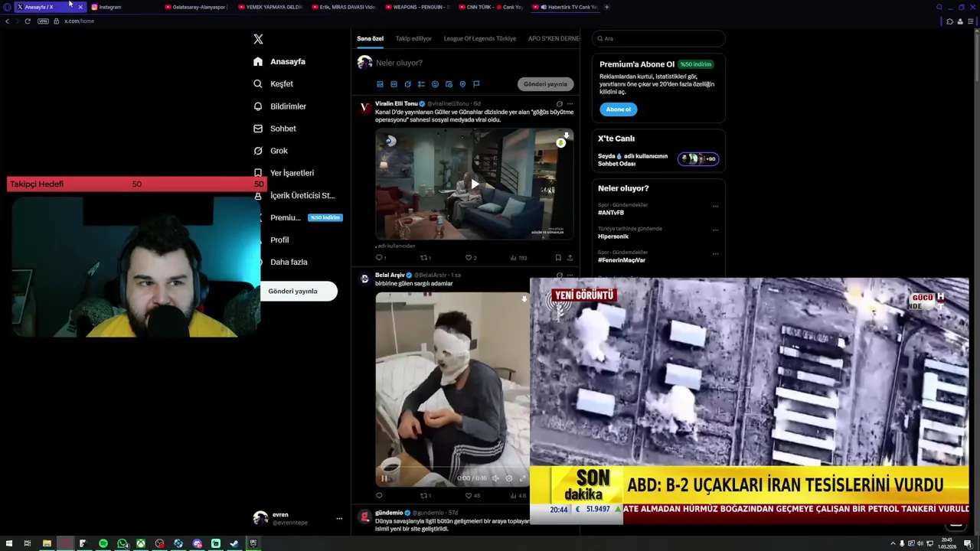
Task: Open File Explorer from taskbar
Action: click(x=47, y=543)
